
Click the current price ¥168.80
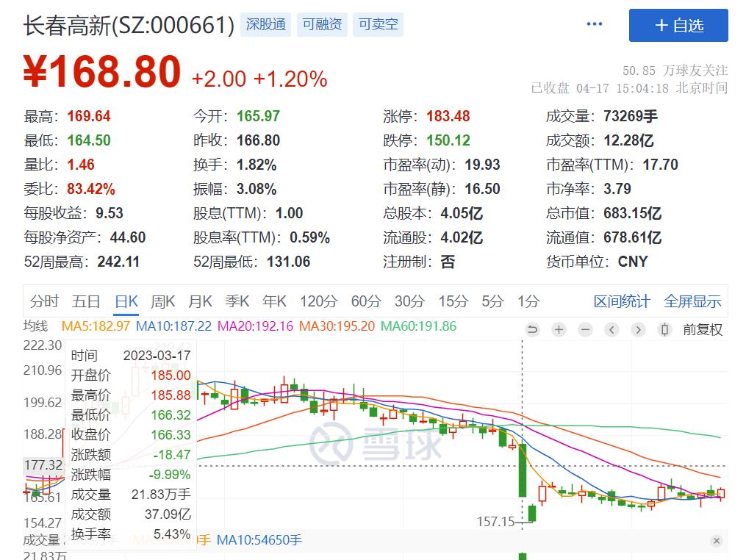(x=102, y=72)
